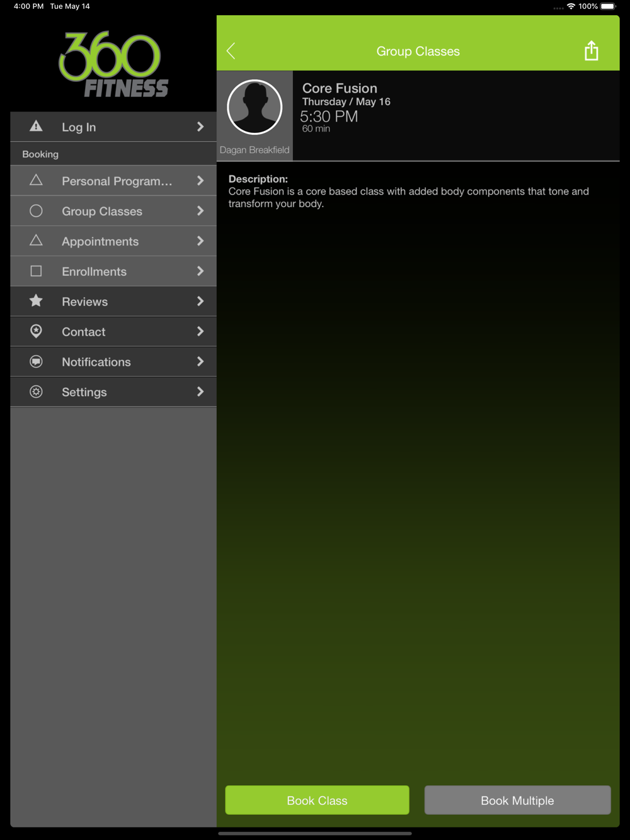This screenshot has height=840, width=630.
Task: Click the Book Multiple button
Action: pos(517,800)
